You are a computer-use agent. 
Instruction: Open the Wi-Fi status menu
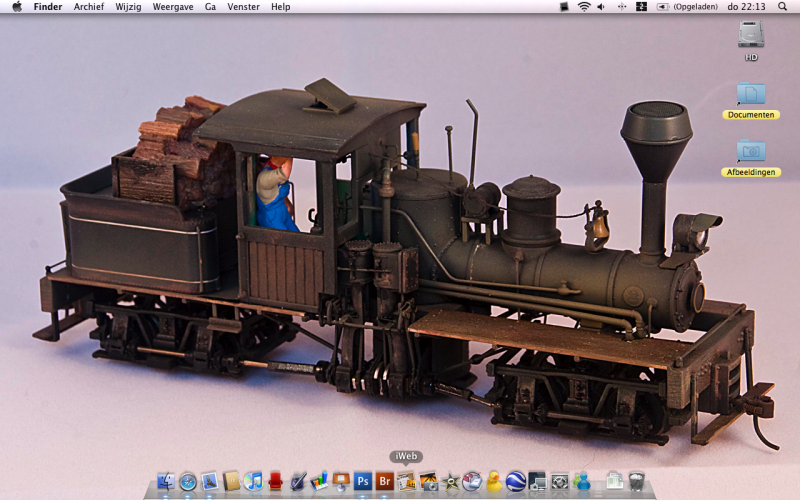[584, 7]
